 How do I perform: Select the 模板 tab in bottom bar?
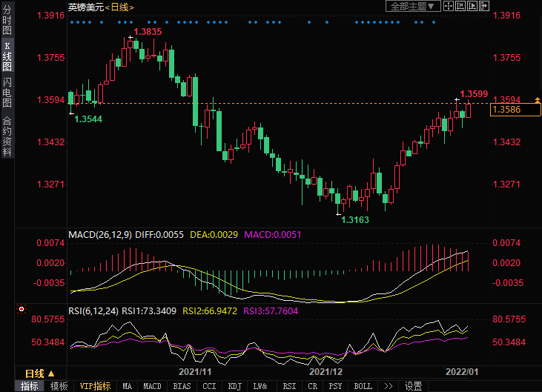click(59, 386)
